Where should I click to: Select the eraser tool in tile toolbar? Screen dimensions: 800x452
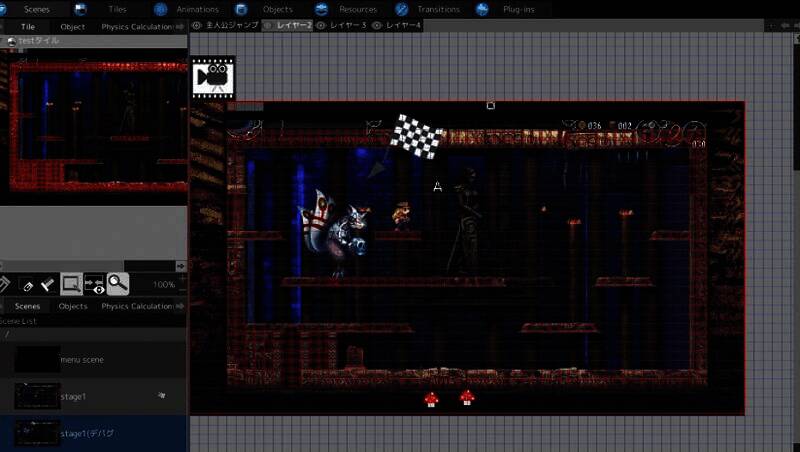point(27,285)
